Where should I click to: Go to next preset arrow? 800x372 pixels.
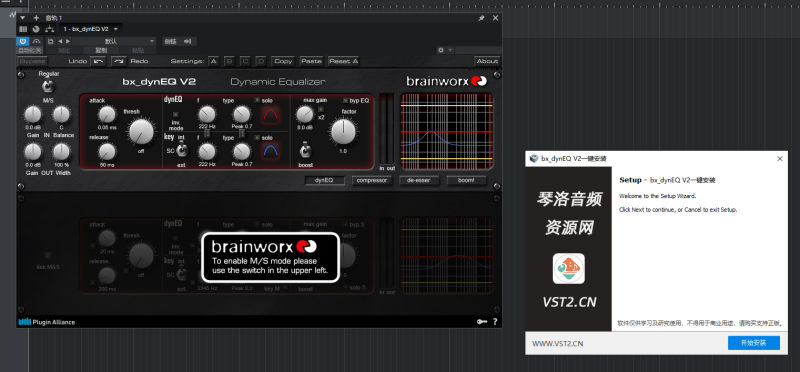(67, 41)
